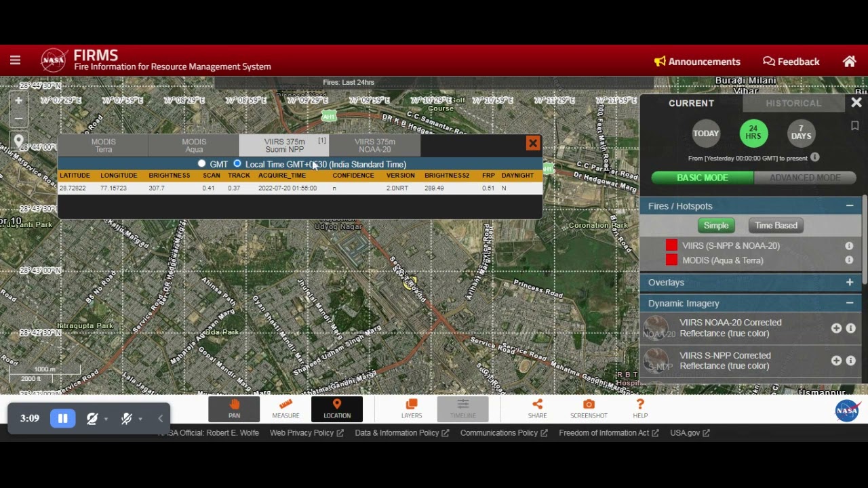Viewport: 868px width, 488px height.
Task: Add VIIRS S-NPP Corrected Reflectance layer
Action: pos(836,361)
